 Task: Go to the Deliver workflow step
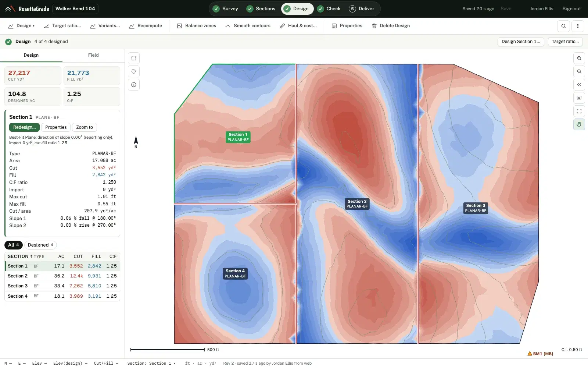coord(362,9)
